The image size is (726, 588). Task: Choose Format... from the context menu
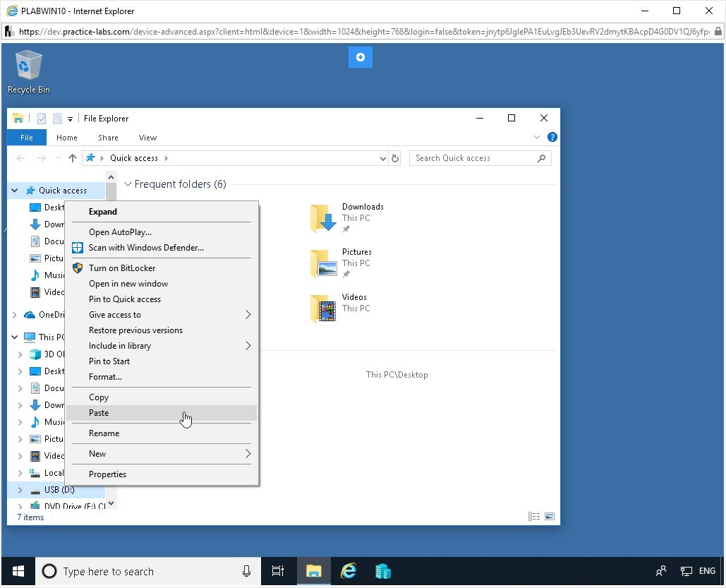coord(161,377)
